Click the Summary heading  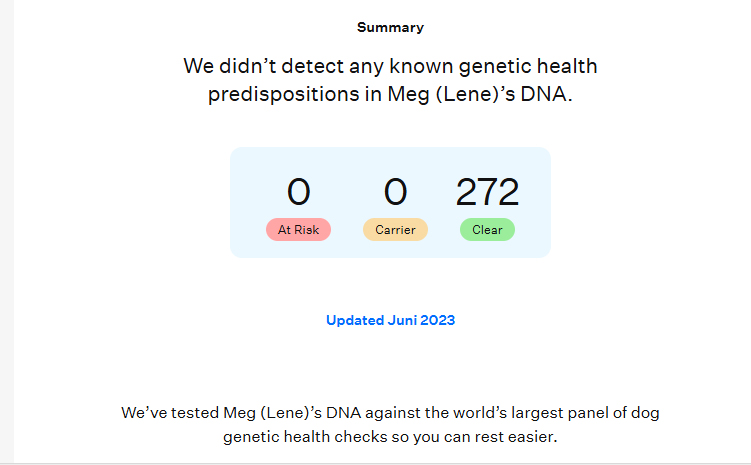(x=390, y=27)
